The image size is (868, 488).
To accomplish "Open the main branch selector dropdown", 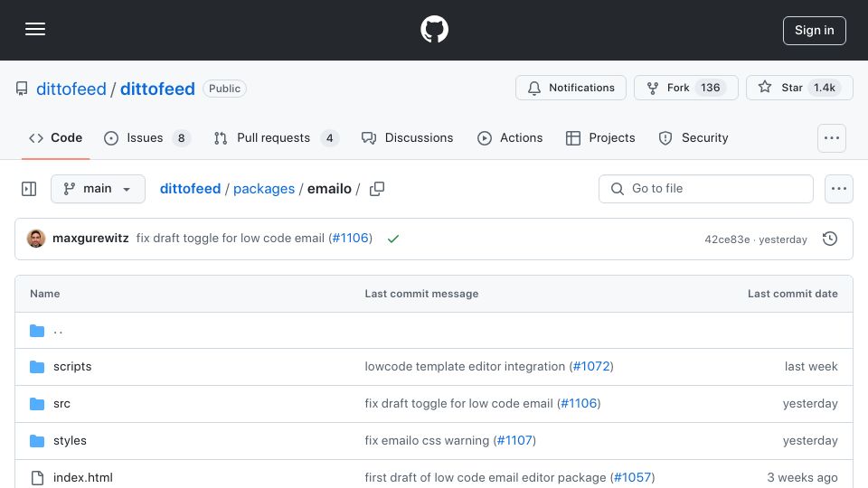I will (98, 189).
